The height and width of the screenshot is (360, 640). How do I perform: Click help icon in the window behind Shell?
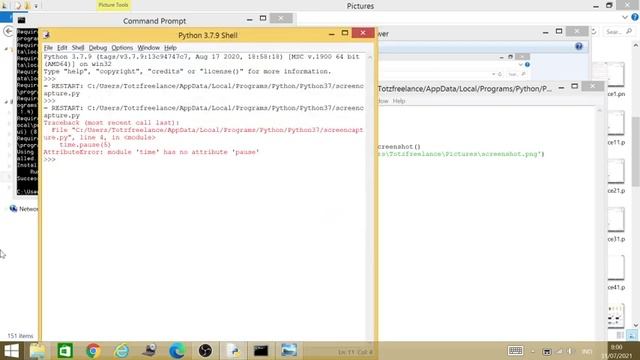[x=579, y=46]
